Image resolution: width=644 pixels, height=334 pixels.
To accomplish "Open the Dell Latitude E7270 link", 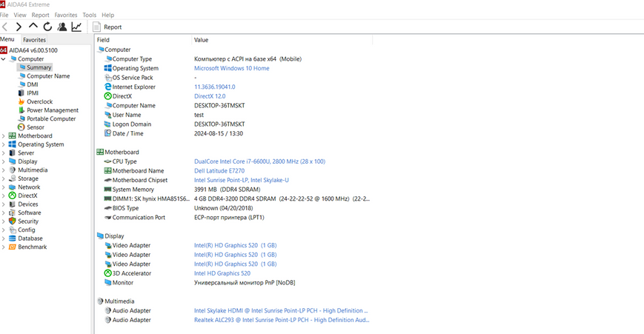I will 219,170.
